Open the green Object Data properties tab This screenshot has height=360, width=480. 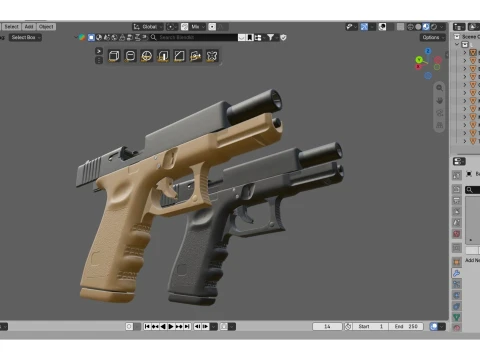pos(457,317)
